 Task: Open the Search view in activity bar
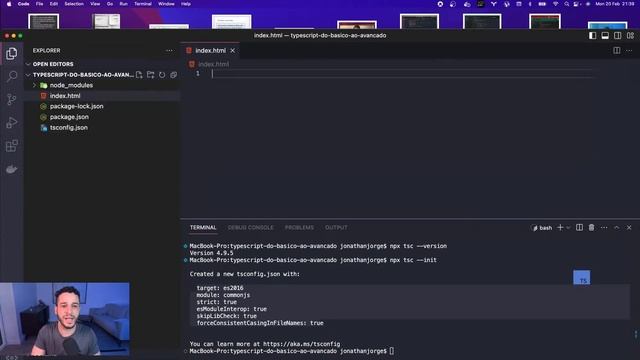click(x=11, y=76)
